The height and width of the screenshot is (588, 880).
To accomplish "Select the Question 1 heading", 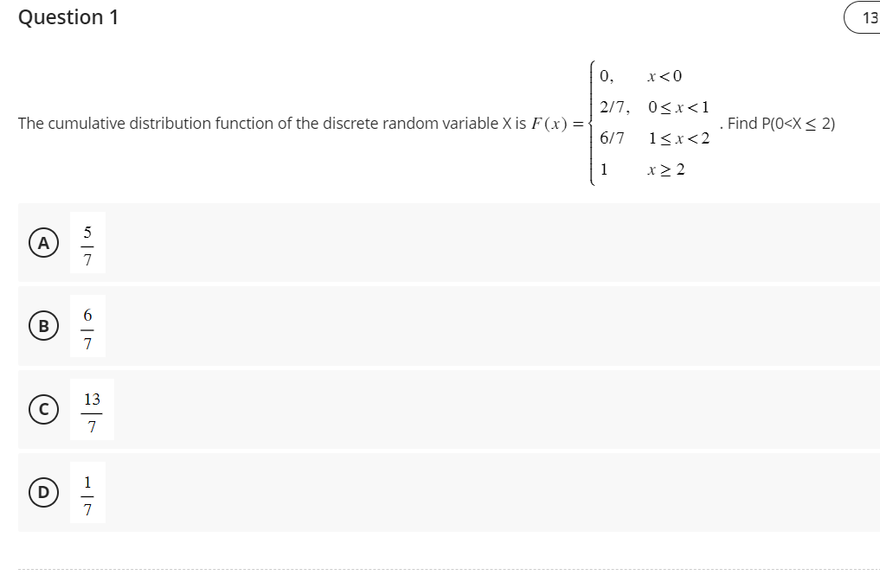I will pos(69,16).
